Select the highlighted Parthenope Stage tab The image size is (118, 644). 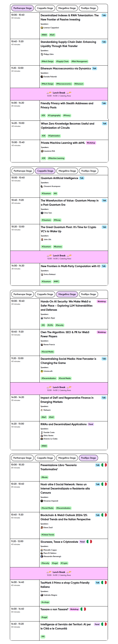pos(23,8)
